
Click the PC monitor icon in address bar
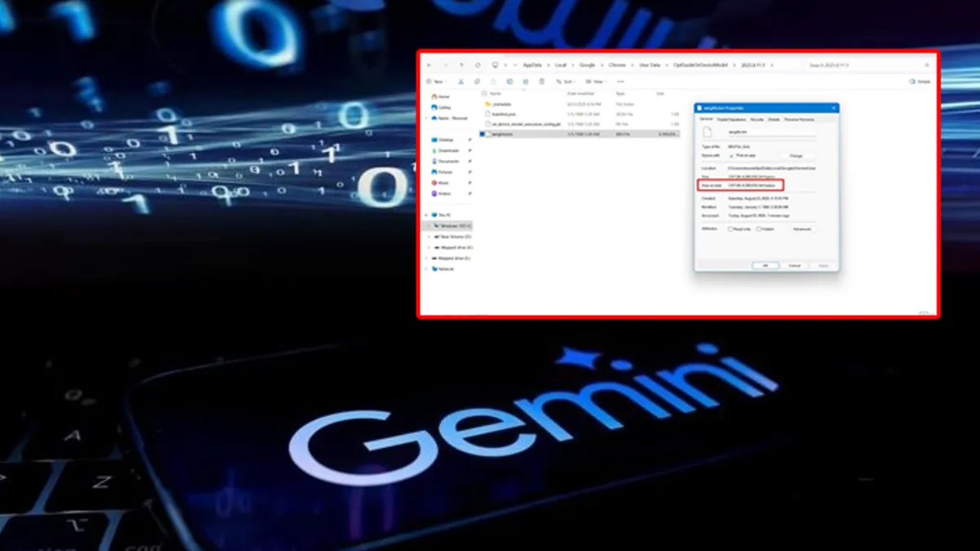pos(495,65)
